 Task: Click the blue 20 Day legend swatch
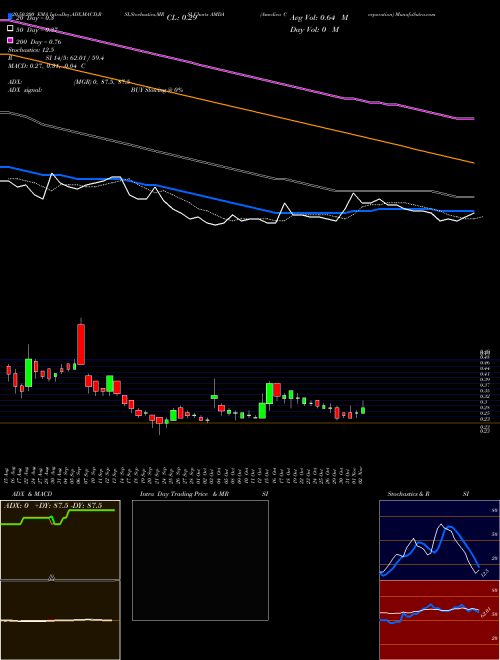coord(10,18)
